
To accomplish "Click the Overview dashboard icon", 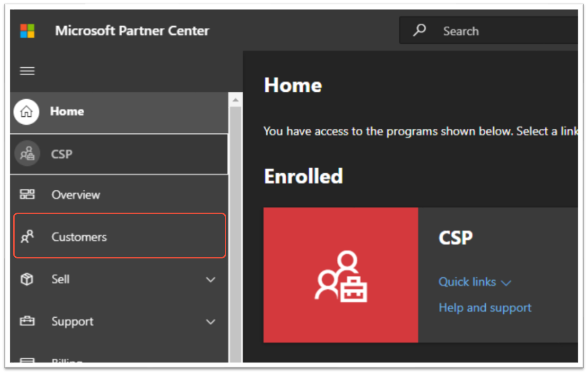I will click(x=27, y=194).
